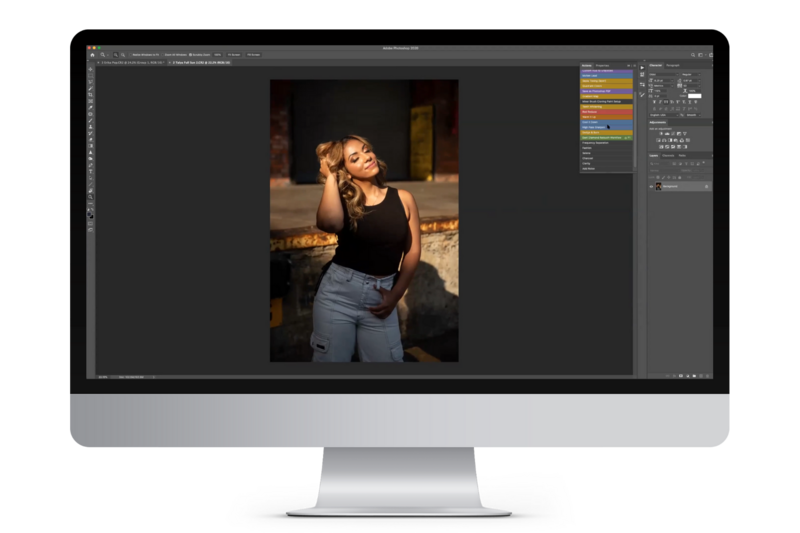
Task: Click the Fit Screen button
Action: pyautogui.click(x=233, y=54)
